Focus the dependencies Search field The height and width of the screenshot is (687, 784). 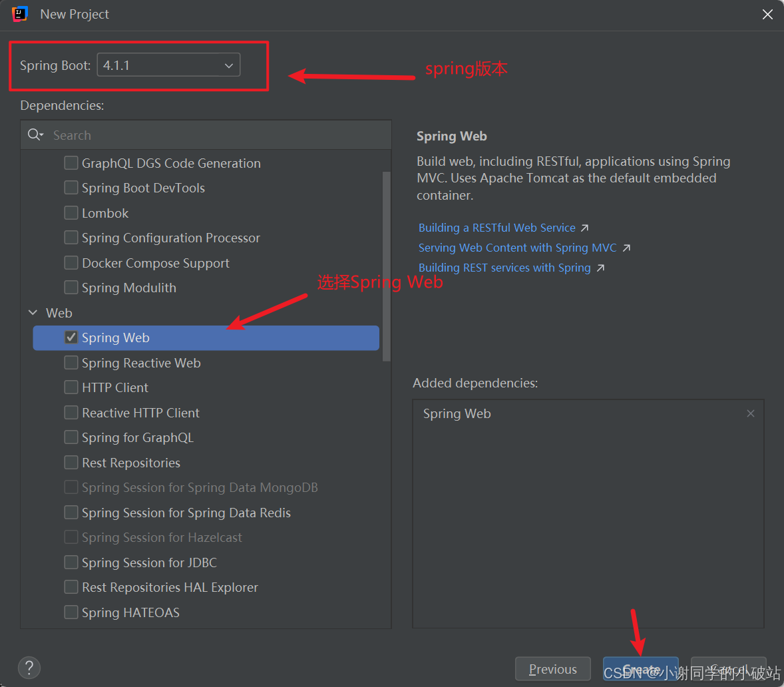tap(206, 135)
